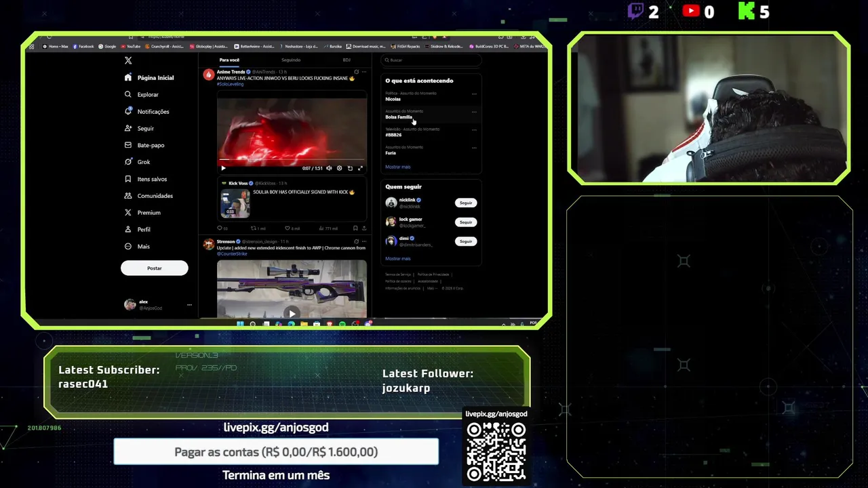Follow lock gamer with Seguir button
The width and height of the screenshot is (868, 488).
tap(466, 222)
